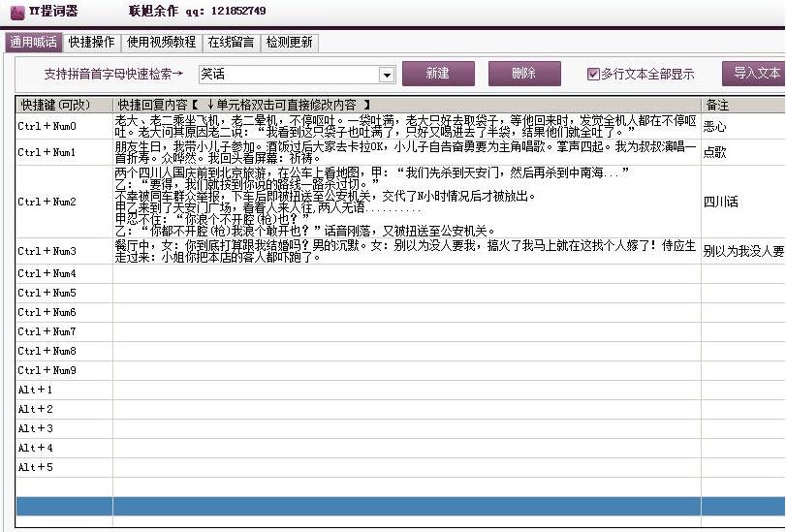Screen dimensions: 786x532
Task: Expand the 笑话 category dropdown arrow
Action: pos(387,75)
